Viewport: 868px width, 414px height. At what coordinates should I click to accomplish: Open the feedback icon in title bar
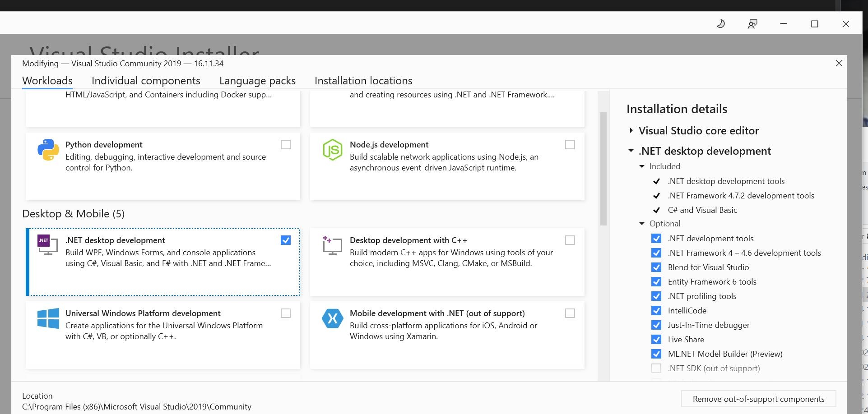point(752,24)
